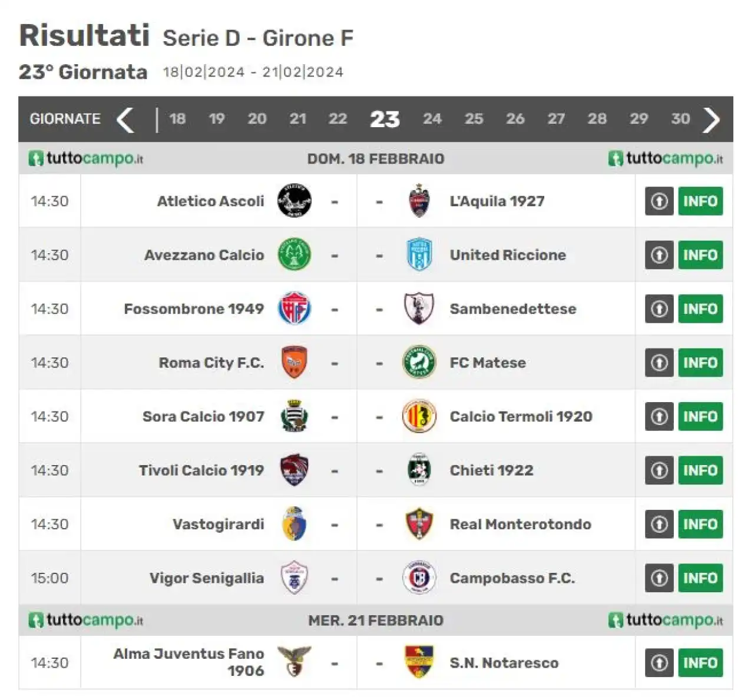This screenshot has height=700, width=754.
Task: Click the Campobasso F.C. round logo
Action: click(419, 578)
